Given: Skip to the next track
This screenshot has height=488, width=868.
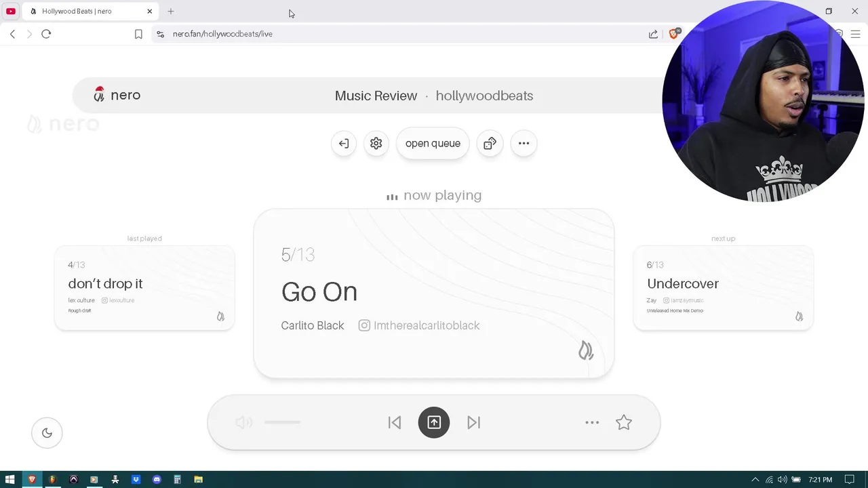Looking at the screenshot, I should click(x=473, y=423).
